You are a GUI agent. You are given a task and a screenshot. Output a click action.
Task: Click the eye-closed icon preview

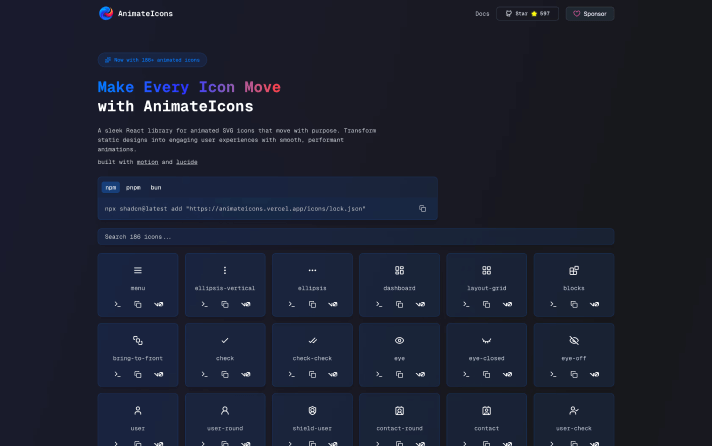pyautogui.click(x=486, y=341)
